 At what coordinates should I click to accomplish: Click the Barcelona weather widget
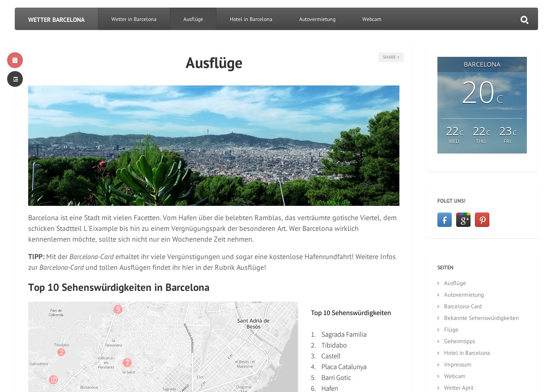click(x=482, y=105)
